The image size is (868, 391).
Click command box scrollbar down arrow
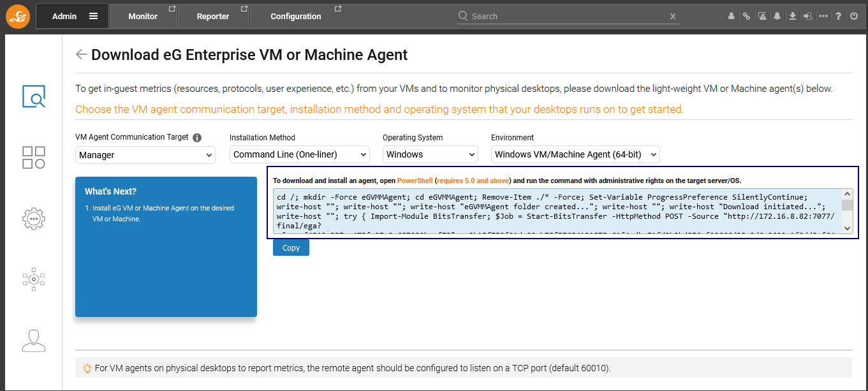coord(847,228)
